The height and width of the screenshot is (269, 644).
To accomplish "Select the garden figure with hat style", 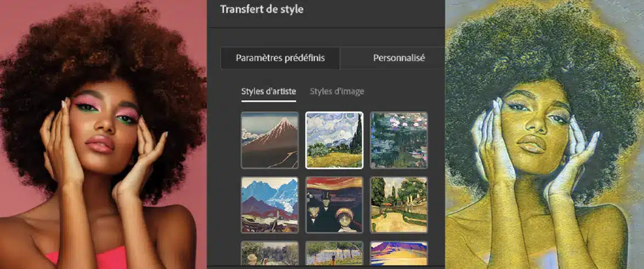I will 270,254.
